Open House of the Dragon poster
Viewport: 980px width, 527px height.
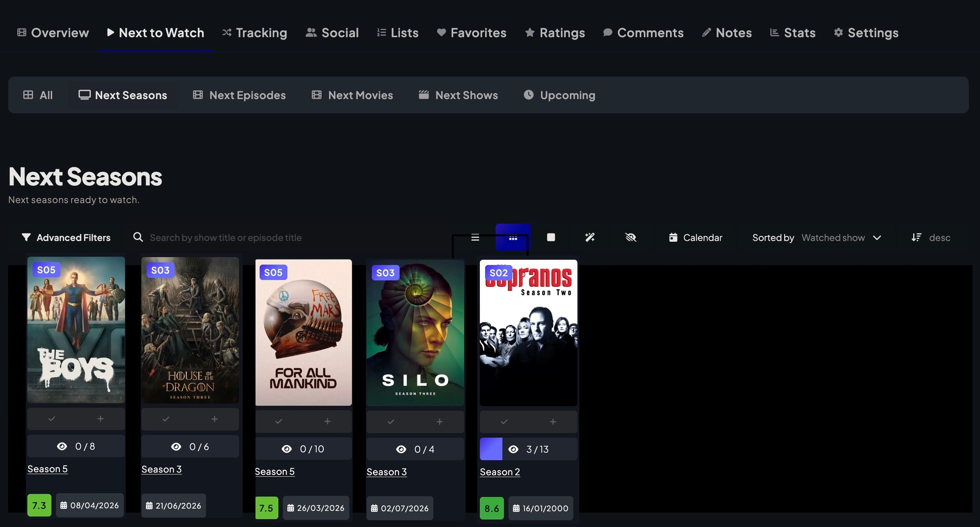(190, 330)
